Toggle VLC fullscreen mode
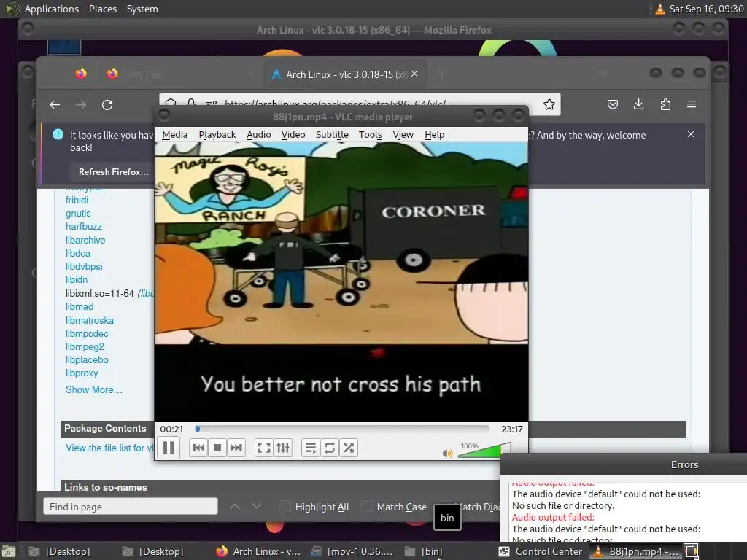This screenshot has width=747, height=560. [264, 448]
